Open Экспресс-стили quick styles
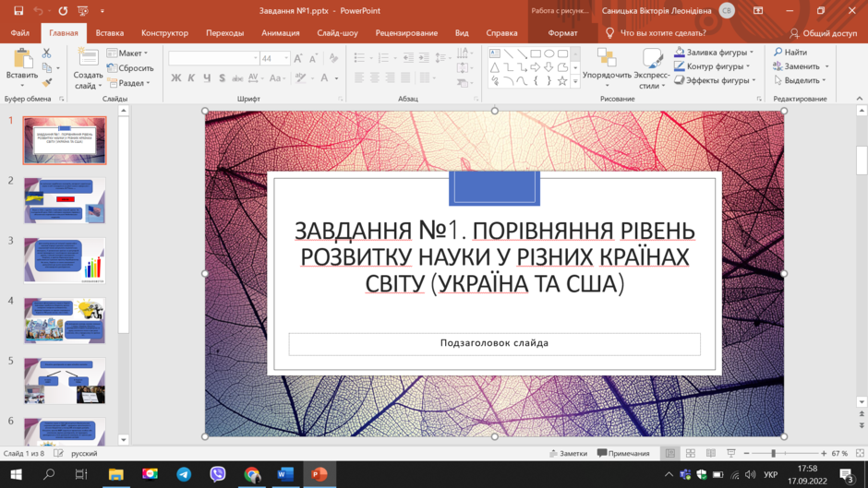868x488 pixels. [652, 68]
